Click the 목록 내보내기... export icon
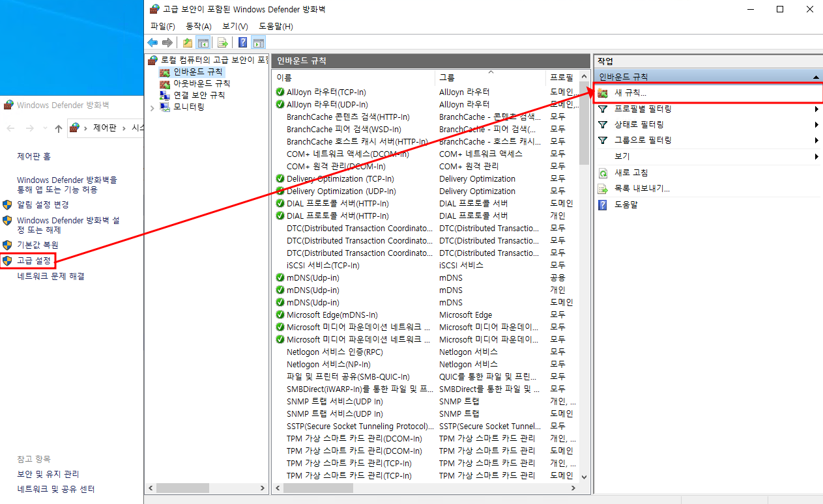The height and width of the screenshot is (504, 823). (x=603, y=189)
